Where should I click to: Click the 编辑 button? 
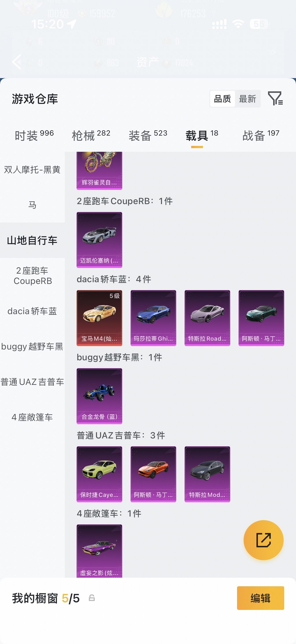(x=260, y=598)
